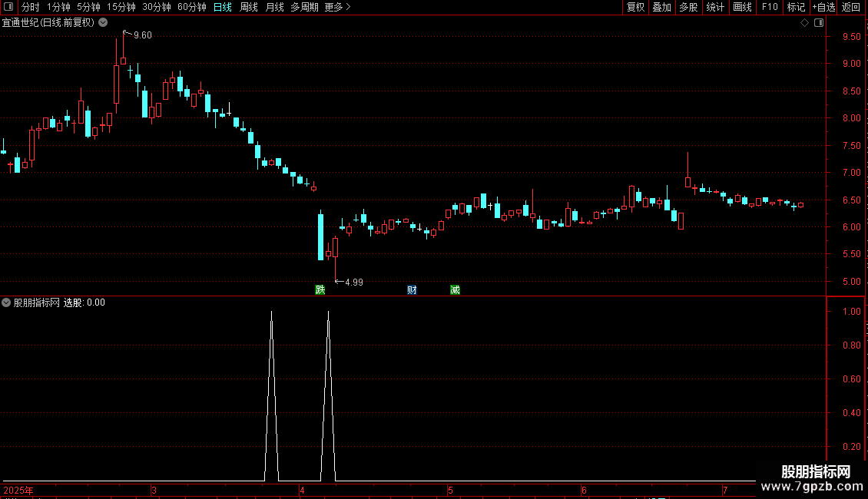Open the 统计 statistics button

click(715, 7)
